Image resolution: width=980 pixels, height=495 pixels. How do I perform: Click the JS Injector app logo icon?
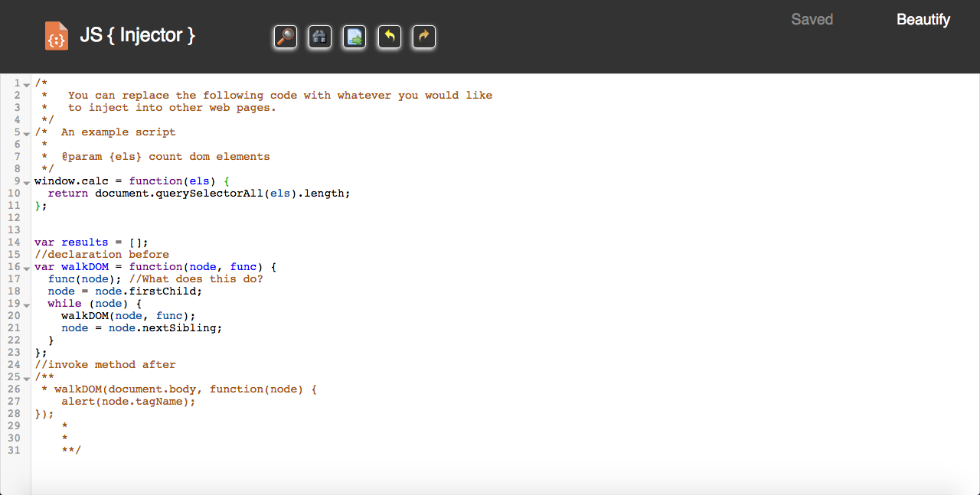[57, 35]
